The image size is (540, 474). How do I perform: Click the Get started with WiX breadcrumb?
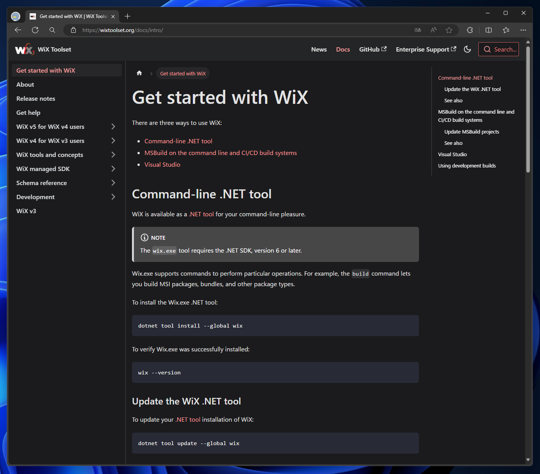[183, 73]
